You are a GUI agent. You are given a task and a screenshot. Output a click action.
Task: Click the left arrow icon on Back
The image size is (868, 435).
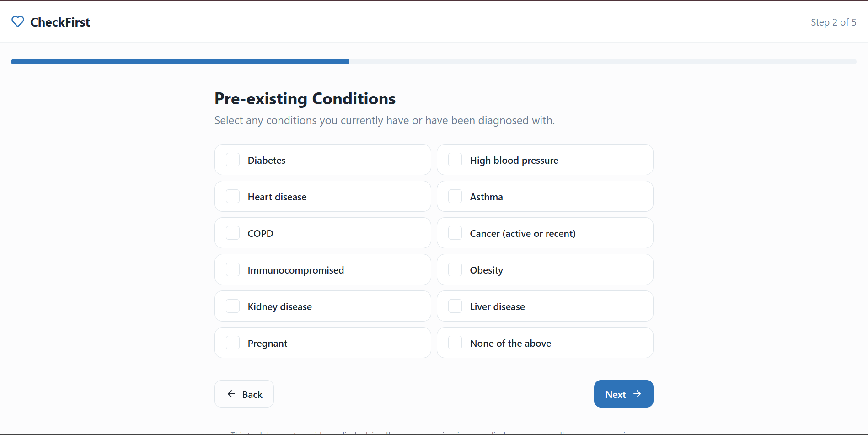(x=231, y=394)
